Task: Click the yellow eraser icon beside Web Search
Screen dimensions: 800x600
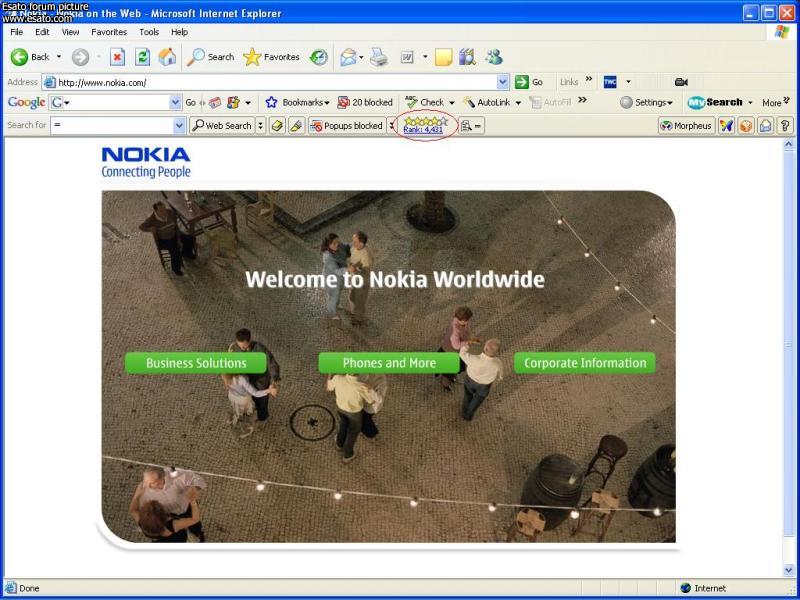Action: pyautogui.click(x=278, y=126)
